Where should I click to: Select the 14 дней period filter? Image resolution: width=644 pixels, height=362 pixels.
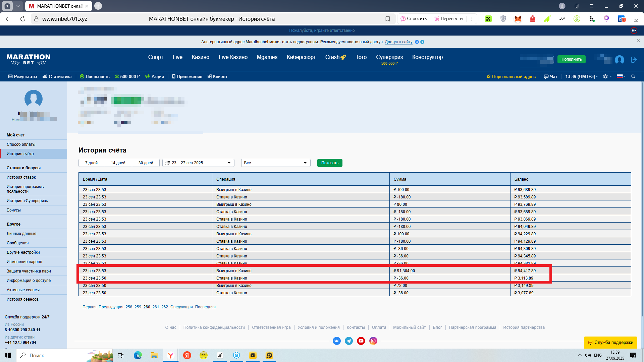[118, 163]
